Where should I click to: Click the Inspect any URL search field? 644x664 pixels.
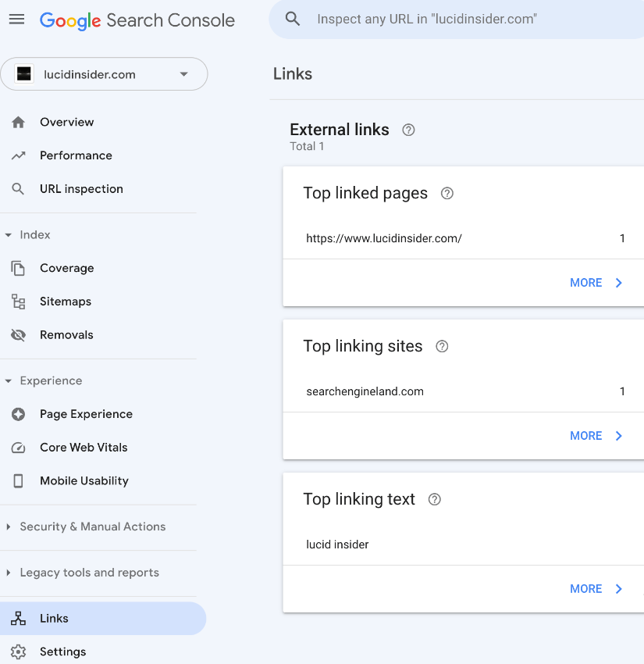468,20
